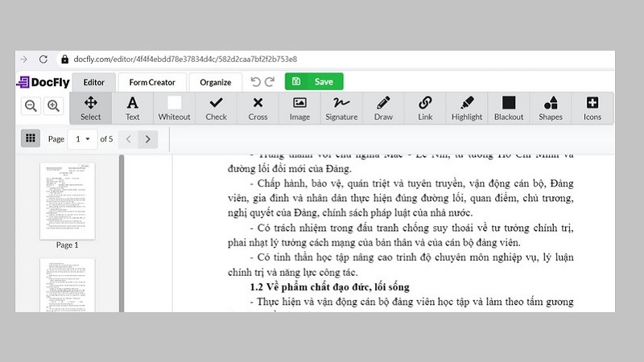This screenshot has width=644, height=362.
Task: Choose the Text tool
Action: point(132,108)
